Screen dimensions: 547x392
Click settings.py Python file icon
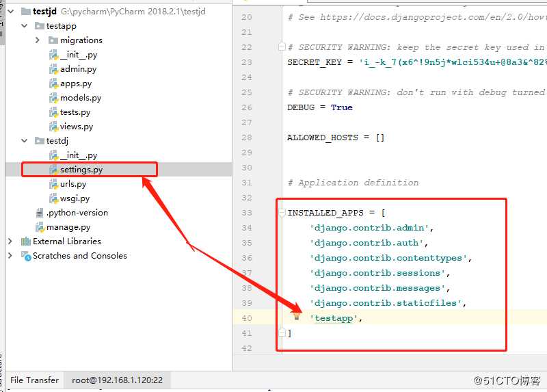click(53, 170)
